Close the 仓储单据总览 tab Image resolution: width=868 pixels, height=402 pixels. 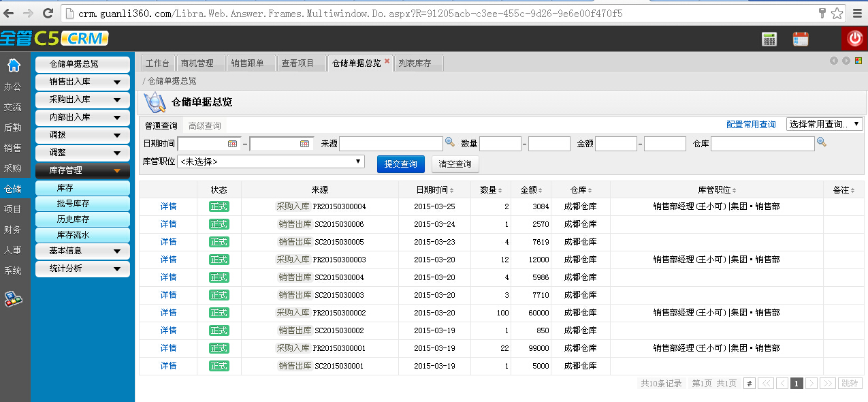click(387, 61)
